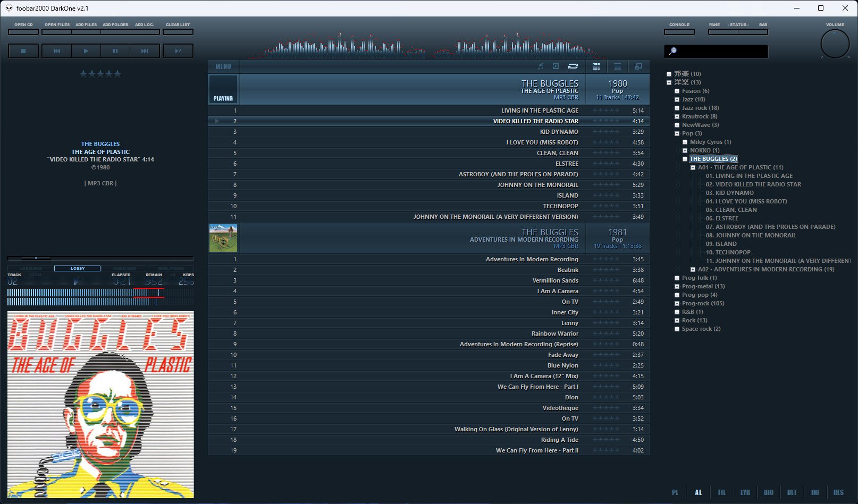Toggle the Console button

click(679, 32)
